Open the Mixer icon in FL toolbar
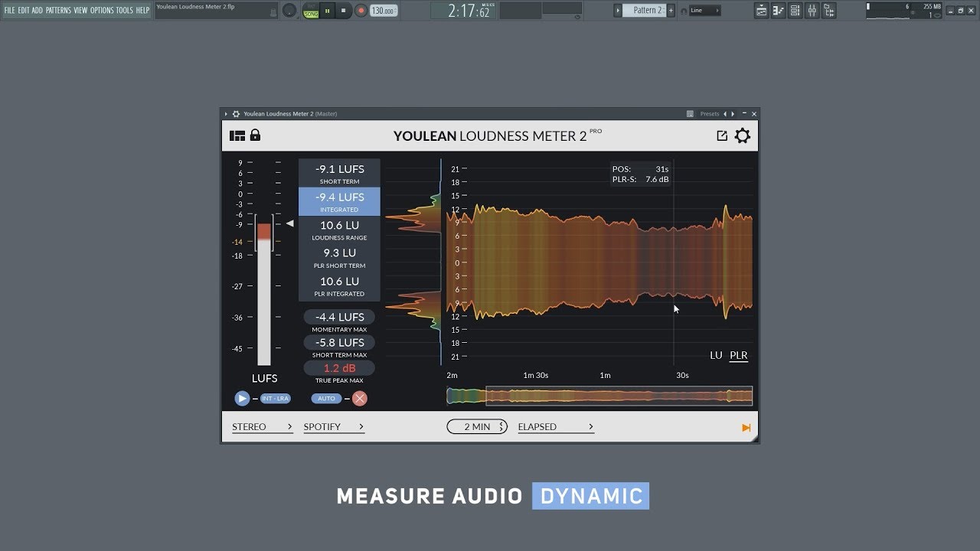 pyautogui.click(x=811, y=10)
